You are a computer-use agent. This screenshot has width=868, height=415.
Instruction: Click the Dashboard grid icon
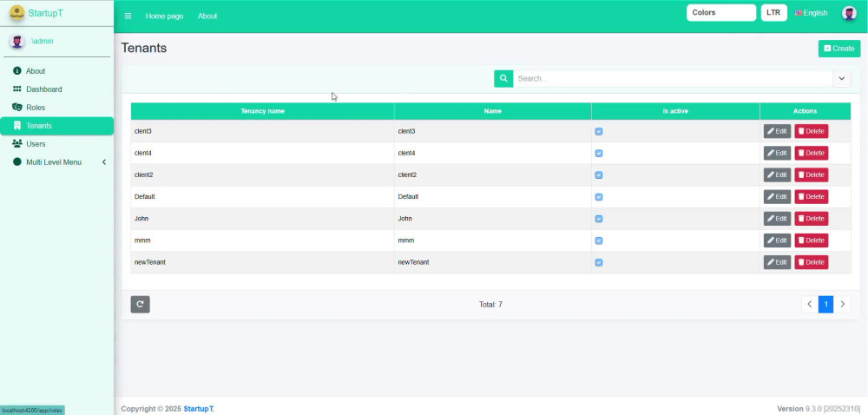17,89
